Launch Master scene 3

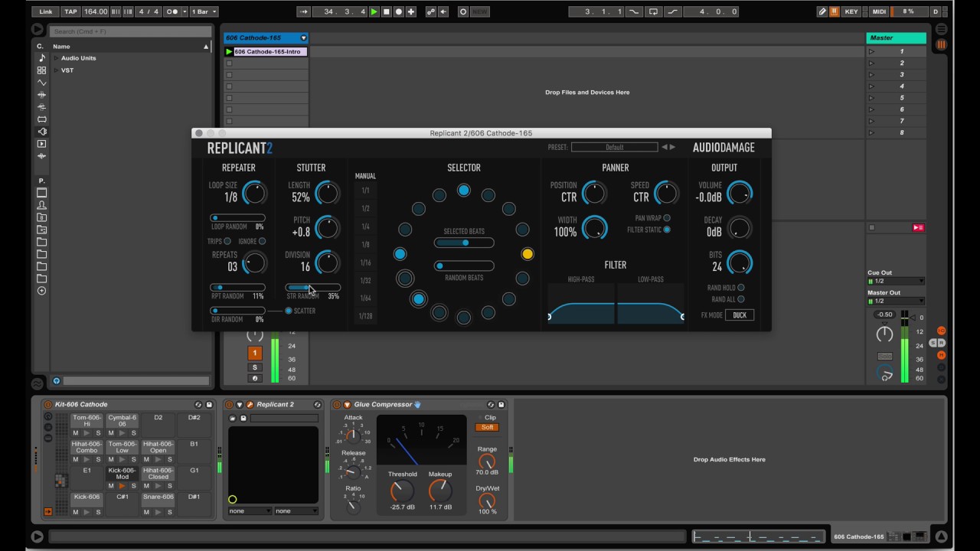click(871, 74)
